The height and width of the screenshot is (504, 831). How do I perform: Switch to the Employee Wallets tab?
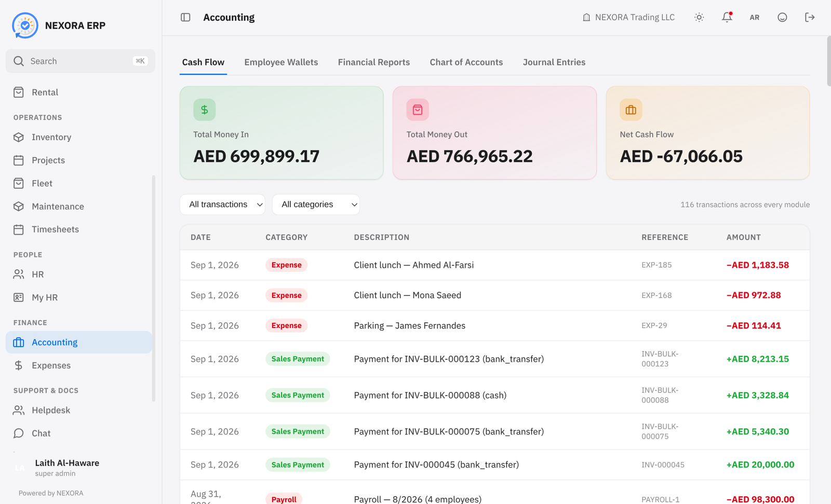click(x=281, y=62)
